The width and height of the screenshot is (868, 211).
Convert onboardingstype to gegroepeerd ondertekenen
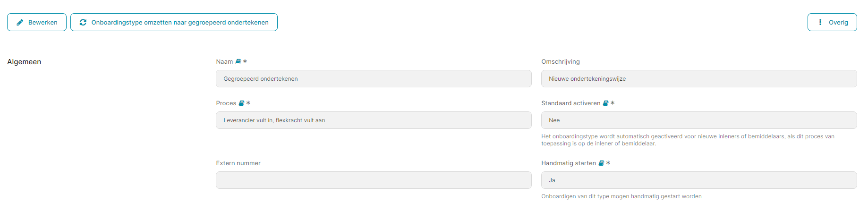174,22
